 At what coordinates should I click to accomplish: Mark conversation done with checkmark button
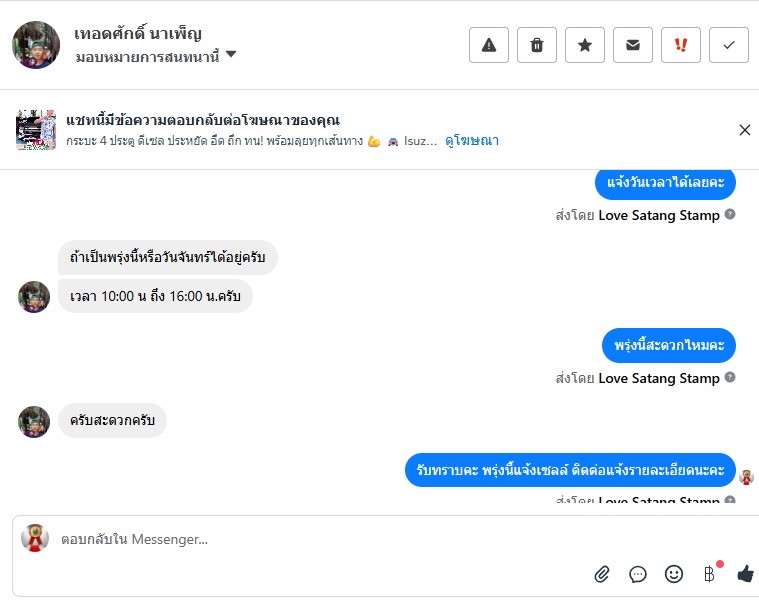coord(729,45)
